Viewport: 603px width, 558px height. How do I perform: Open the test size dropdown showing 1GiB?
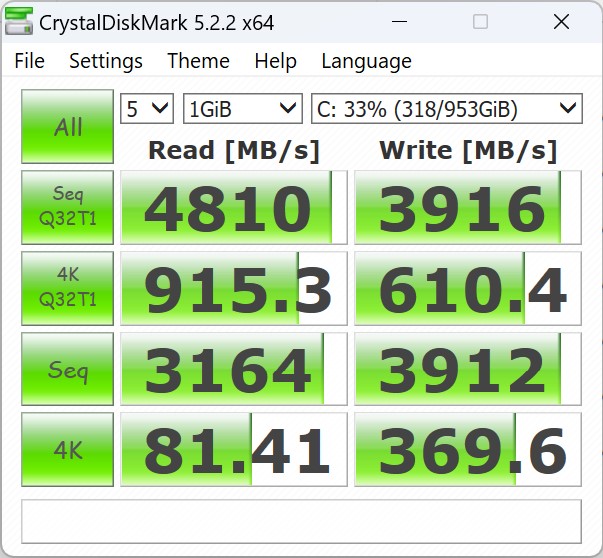(243, 108)
